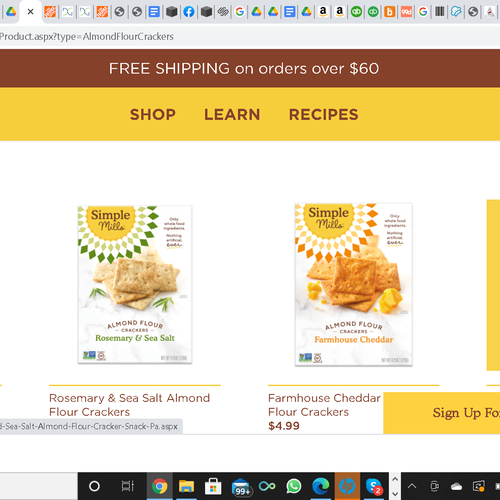Screen dimensions: 500x500
Task: Open the LEARN menu
Action: (232, 115)
